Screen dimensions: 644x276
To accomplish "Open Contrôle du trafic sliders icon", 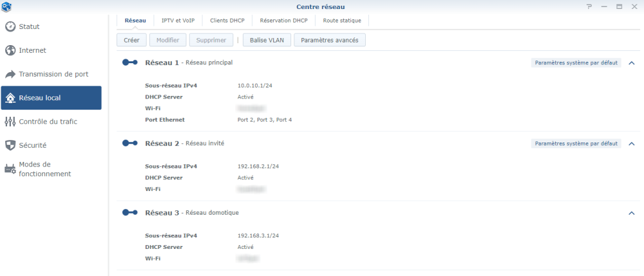I will pyautogui.click(x=10, y=122).
